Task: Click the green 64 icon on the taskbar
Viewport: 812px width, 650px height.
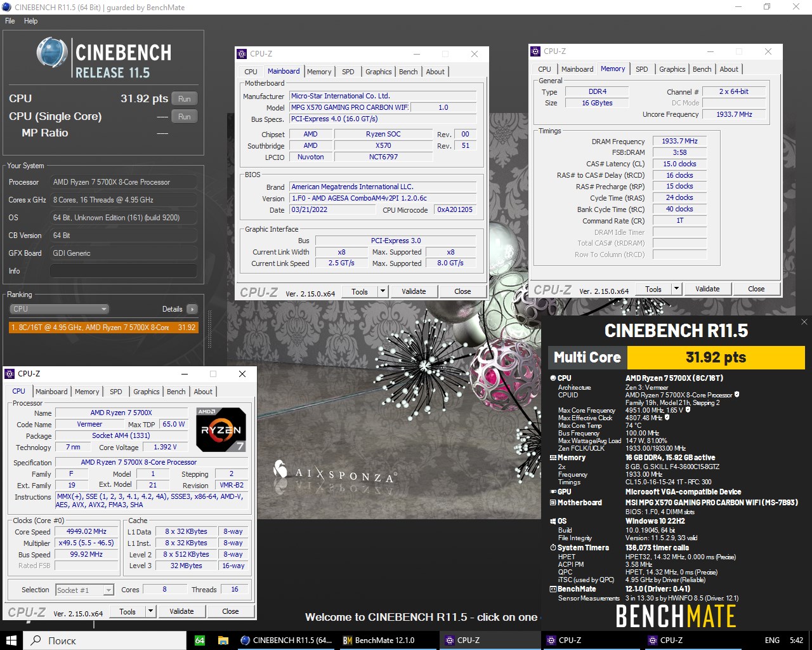Action: (200, 640)
